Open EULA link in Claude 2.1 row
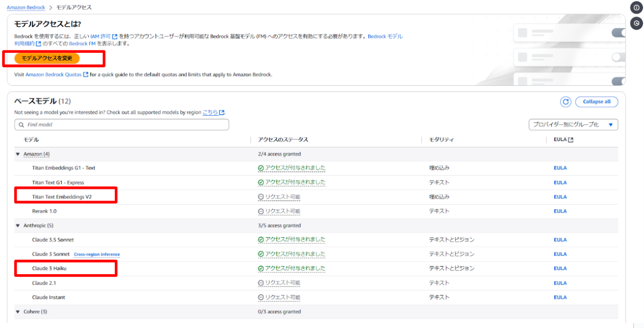 coord(560,283)
